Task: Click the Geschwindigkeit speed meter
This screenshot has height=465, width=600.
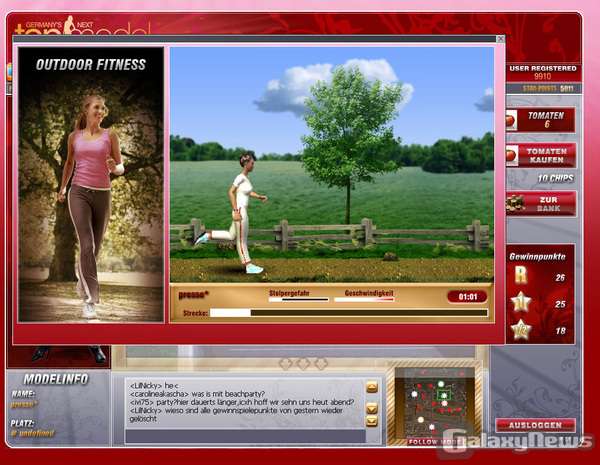Action: [x=364, y=300]
